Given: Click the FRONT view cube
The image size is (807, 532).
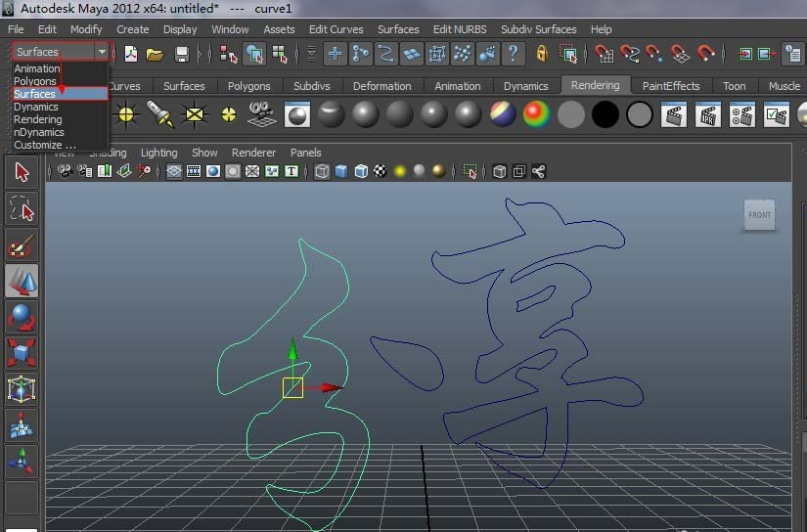Looking at the screenshot, I should tap(759, 215).
